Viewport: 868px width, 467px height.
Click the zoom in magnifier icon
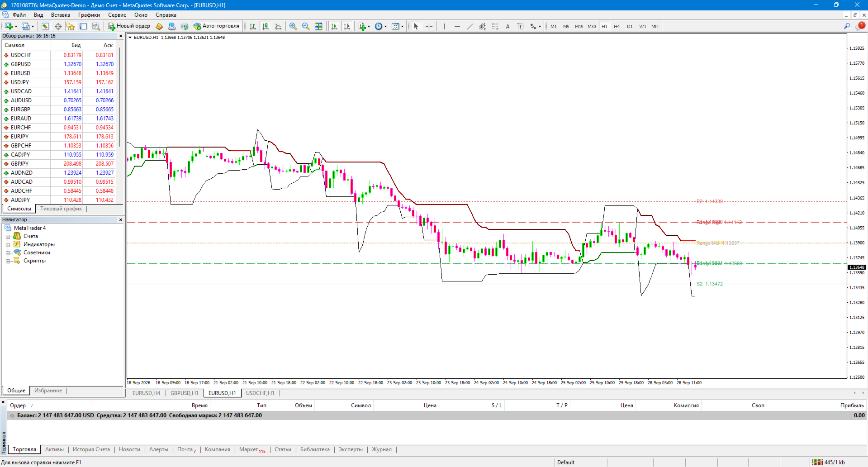pyautogui.click(x=293, y=26)
